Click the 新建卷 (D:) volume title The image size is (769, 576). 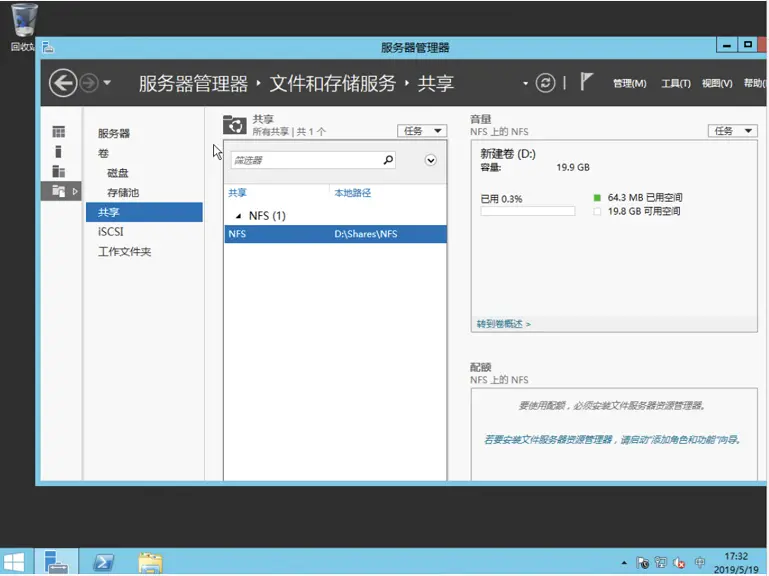[x=508, y=154]
